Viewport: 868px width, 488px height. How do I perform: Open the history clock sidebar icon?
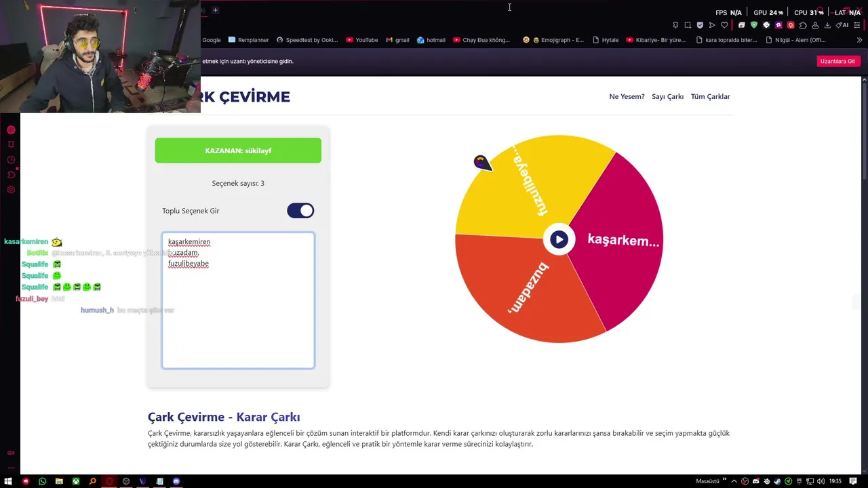tap(11, 160)
